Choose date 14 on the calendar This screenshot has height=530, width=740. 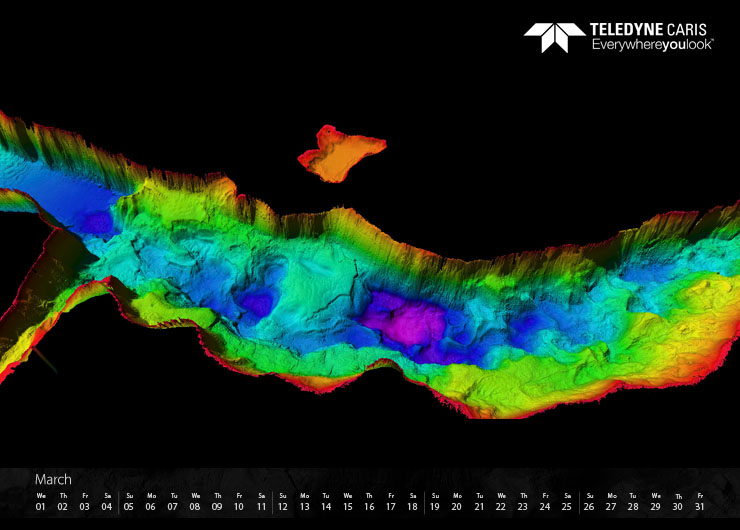pos(326,506)
